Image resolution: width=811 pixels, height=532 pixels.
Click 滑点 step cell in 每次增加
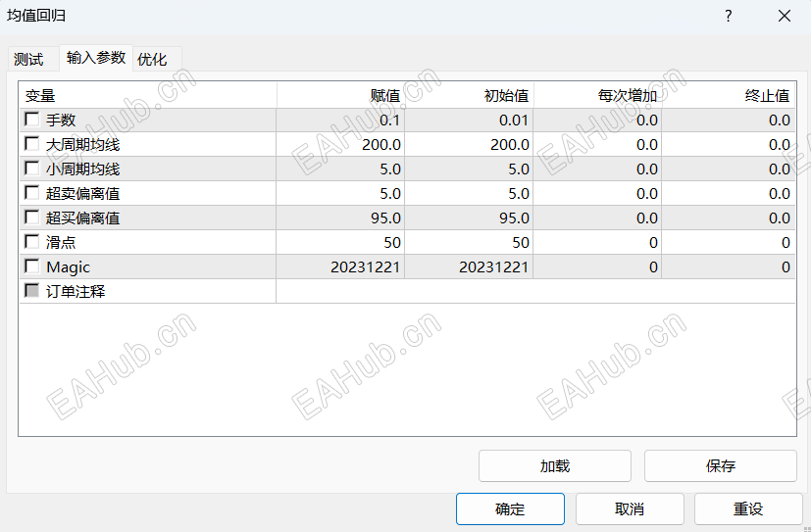click(597, 242)
